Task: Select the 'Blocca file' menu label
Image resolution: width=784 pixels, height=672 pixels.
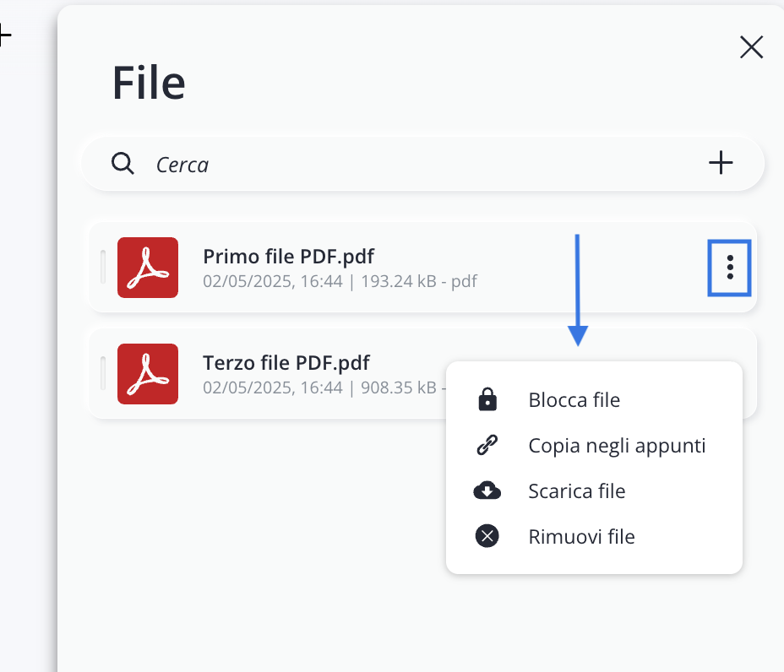Action: 574,400
